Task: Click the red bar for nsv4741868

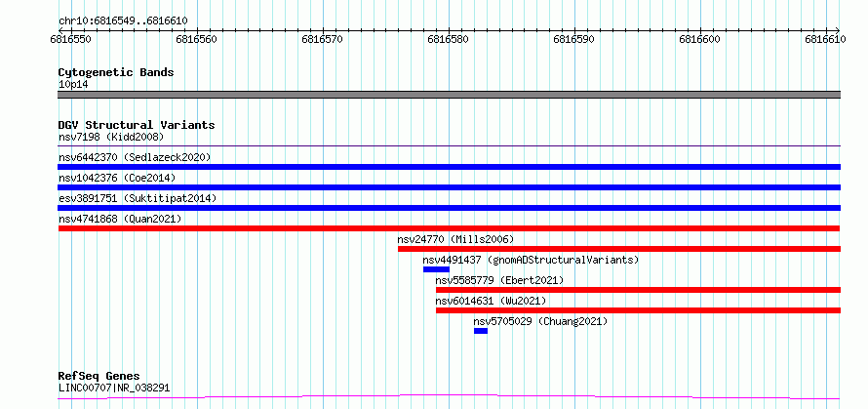Action: click(449, 228)
